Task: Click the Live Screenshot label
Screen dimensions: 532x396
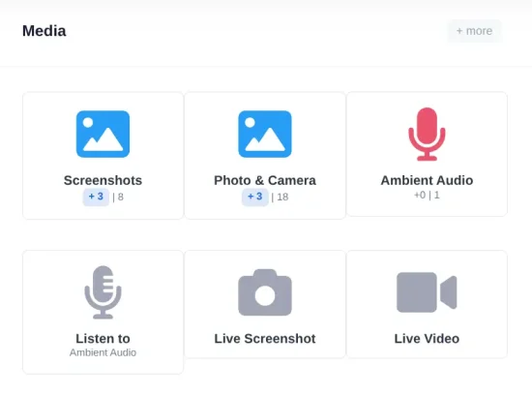Action: pyautogui.click(x=265, y=339)
